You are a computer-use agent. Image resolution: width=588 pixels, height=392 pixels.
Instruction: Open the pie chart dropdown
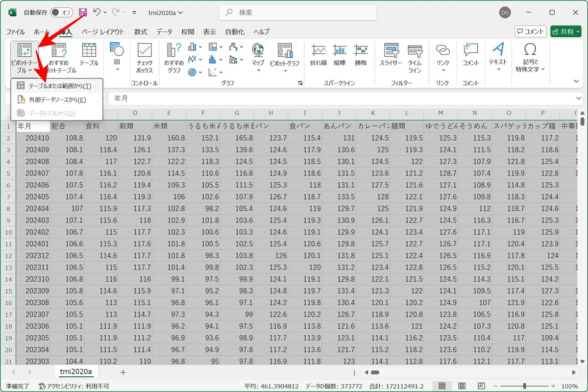point(195,72)
